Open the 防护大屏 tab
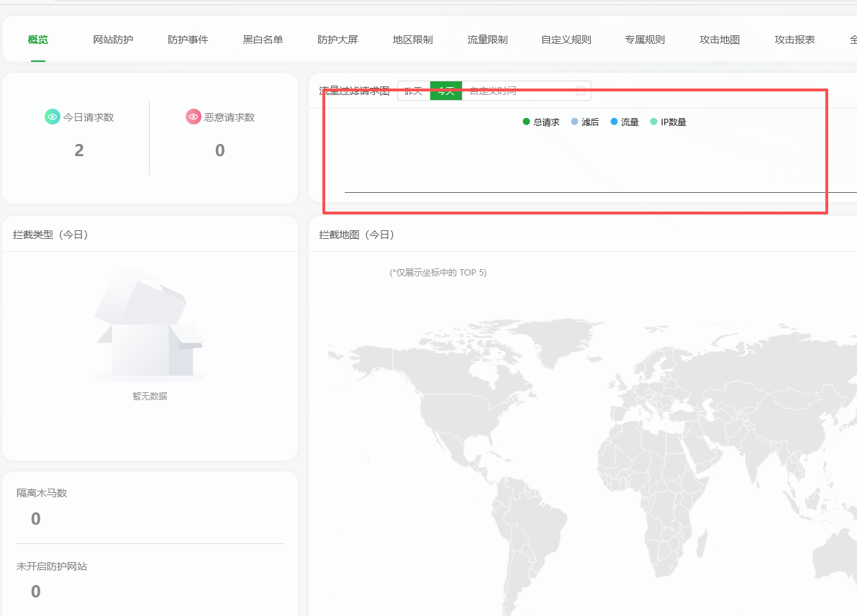Screen dimensions: 857x616 click(x=337, y=40)
